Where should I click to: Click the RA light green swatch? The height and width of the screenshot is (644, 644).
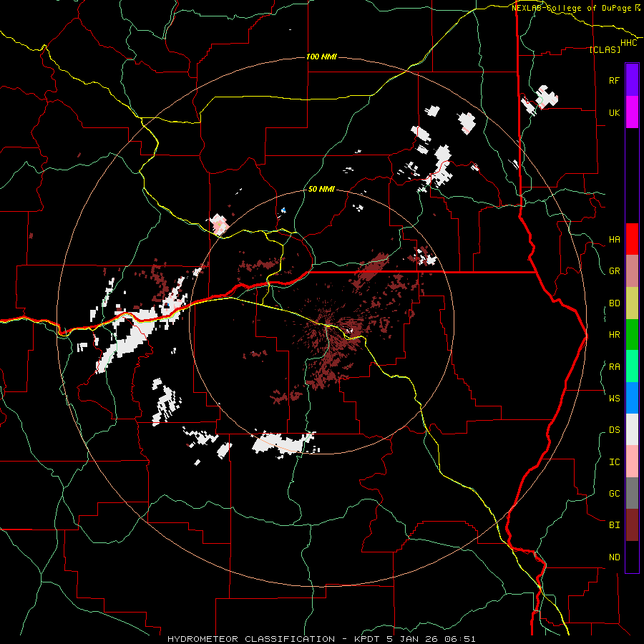(x=632, y=366)
